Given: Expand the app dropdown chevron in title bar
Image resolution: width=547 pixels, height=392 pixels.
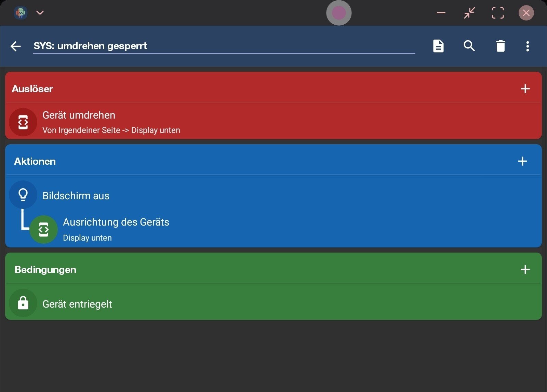Looking at the screenshot, I should [40, 13].
